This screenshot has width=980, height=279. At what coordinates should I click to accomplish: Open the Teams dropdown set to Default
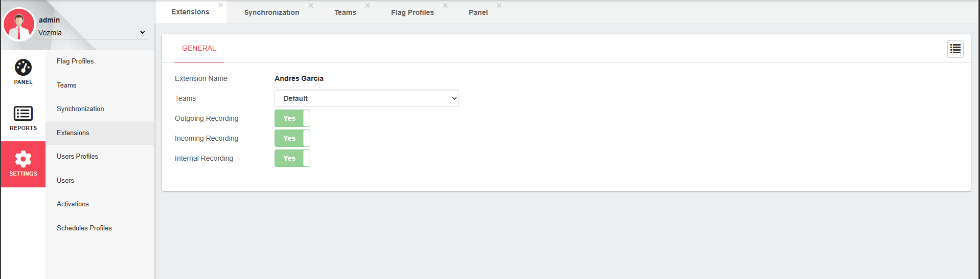(x=367, y=98)
